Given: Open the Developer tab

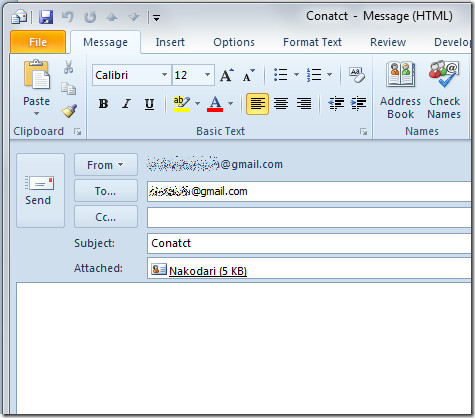Looking at the screenshot, I should pos(452,42).
